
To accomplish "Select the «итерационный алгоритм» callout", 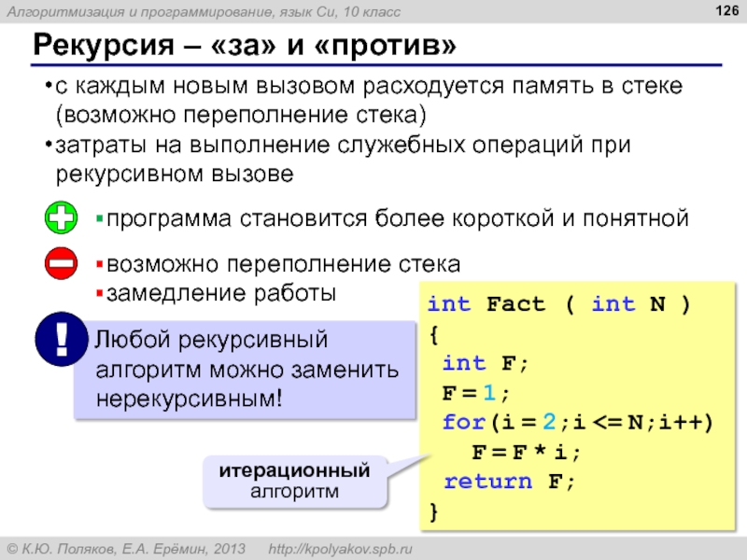I will pos(294,481).
